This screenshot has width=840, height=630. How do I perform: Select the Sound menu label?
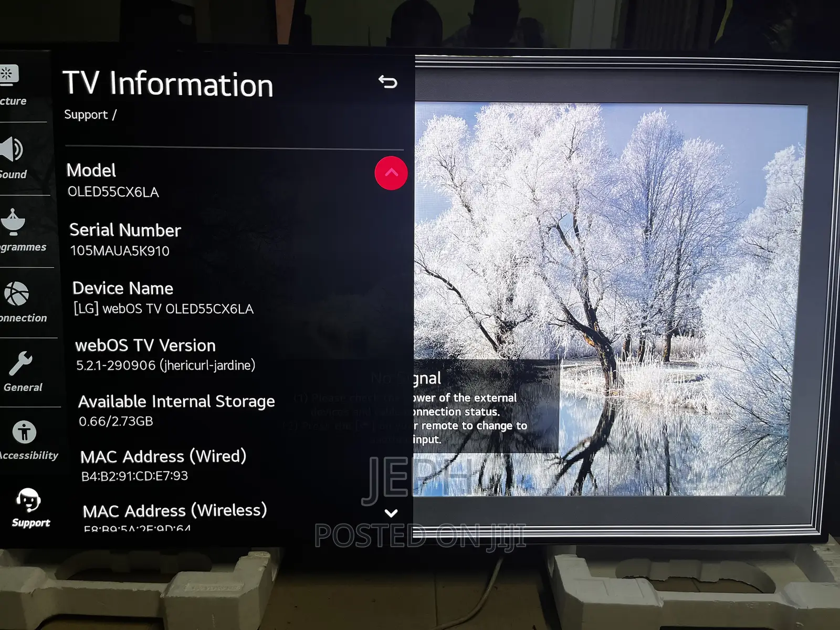13,174
